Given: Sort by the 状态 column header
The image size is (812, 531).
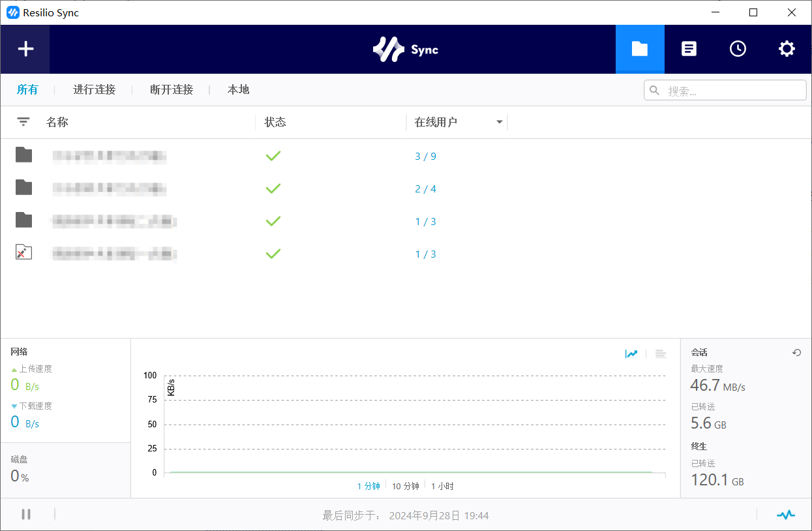Looking at the screenshot, I should [275, 122].
